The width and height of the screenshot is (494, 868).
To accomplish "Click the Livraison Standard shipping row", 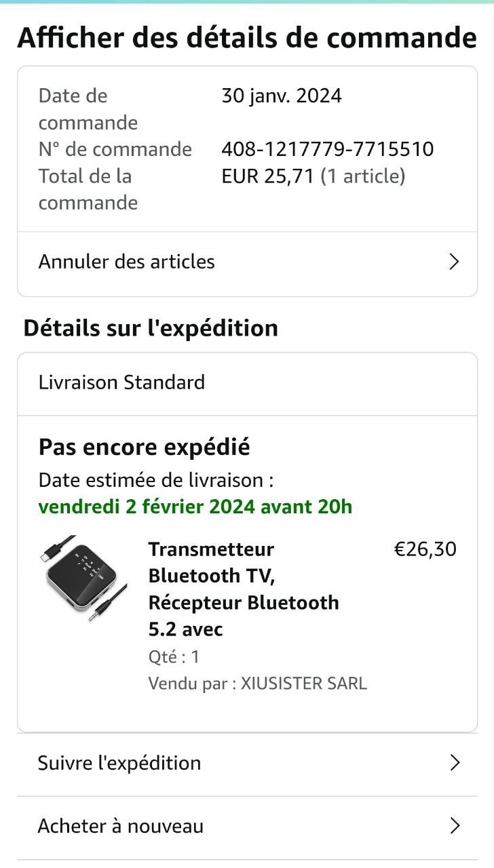I will pyautogui.click(x=122, y=382).
